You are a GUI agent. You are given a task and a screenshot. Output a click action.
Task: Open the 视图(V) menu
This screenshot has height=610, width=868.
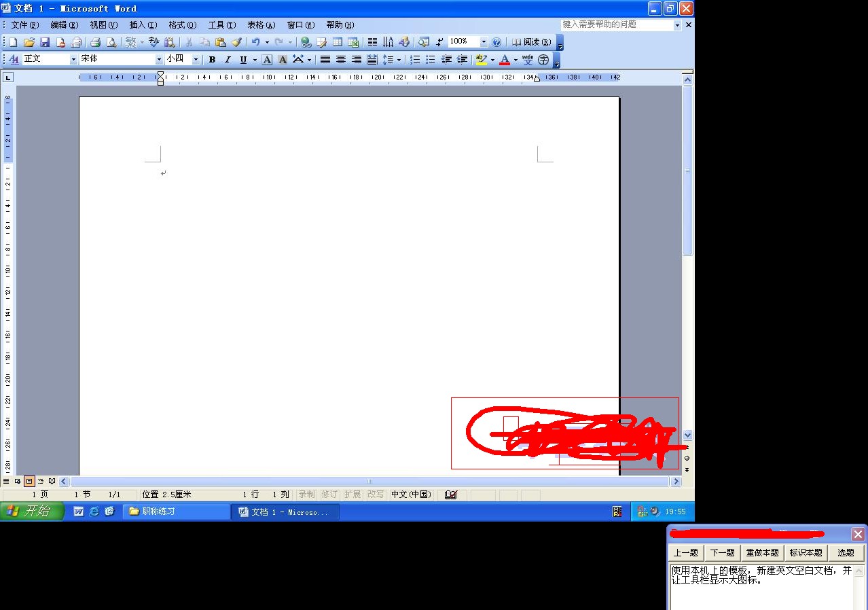point(103,25)
